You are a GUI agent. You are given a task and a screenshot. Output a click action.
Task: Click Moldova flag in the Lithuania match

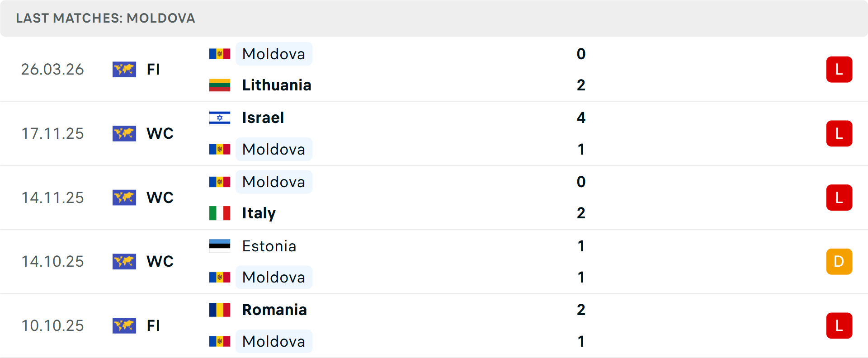(x=220, y=54)
